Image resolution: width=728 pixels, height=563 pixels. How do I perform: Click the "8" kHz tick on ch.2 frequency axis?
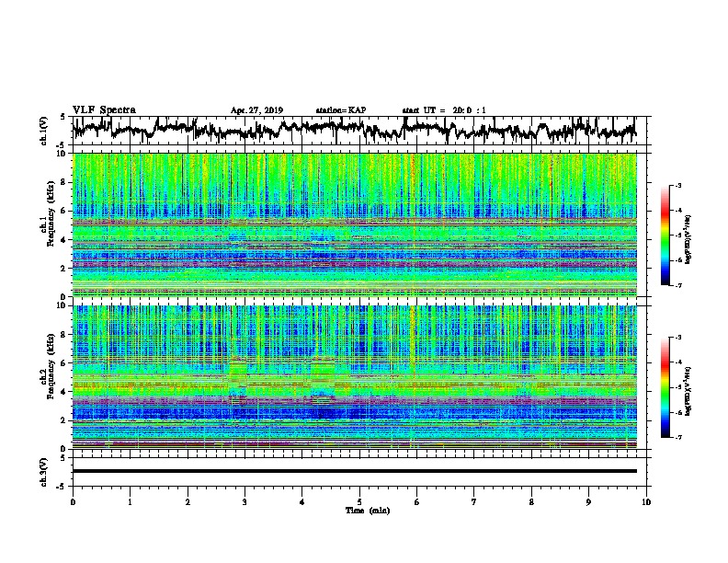click(64, 335)
